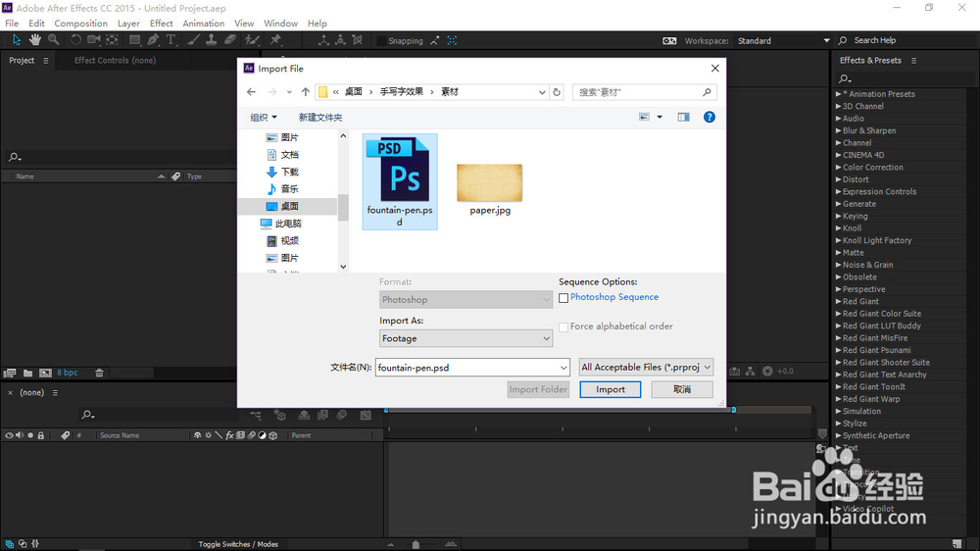Open the Layer menu
Screen dimensions: 980x551
click(x=128, y=24)
